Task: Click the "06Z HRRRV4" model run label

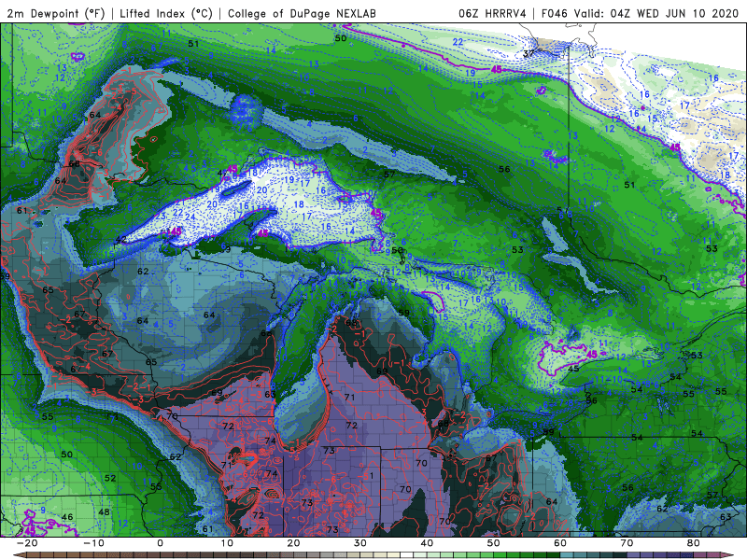Action: [x=493, y=13]
